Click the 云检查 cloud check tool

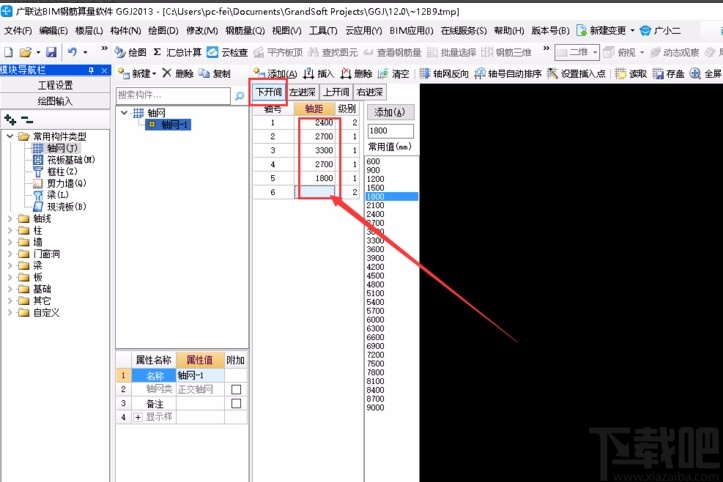point(227,52)
